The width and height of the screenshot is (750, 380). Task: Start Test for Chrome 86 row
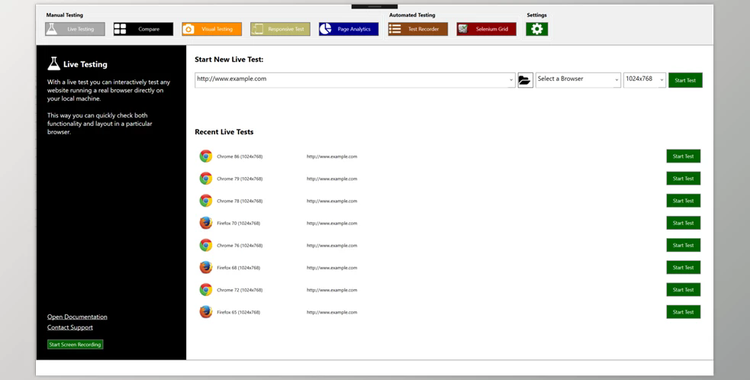click(x=684, y=156)
